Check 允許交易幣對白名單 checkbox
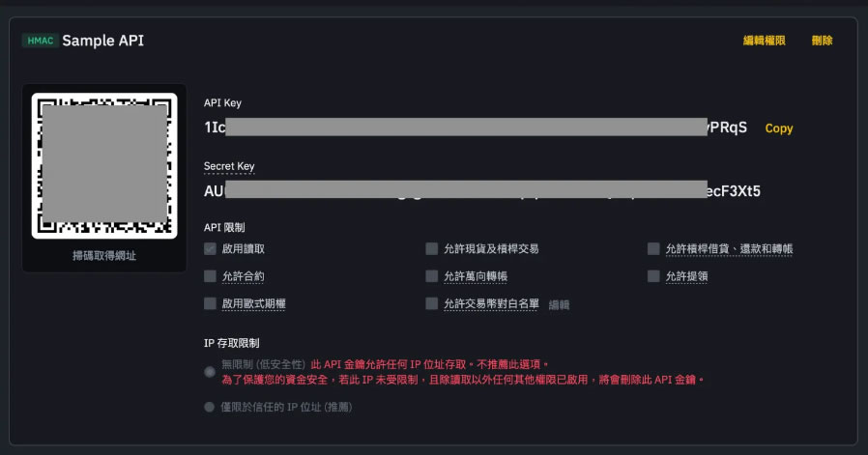 (x=431, y=303)
